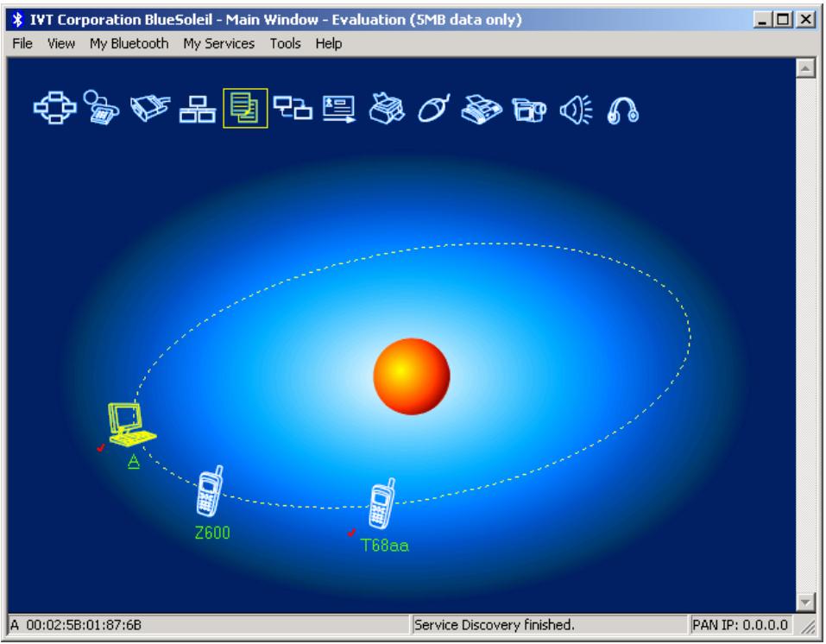Click the window resize grip corner
Viewport: 826px width, 644px height.
tap(806, 626)
